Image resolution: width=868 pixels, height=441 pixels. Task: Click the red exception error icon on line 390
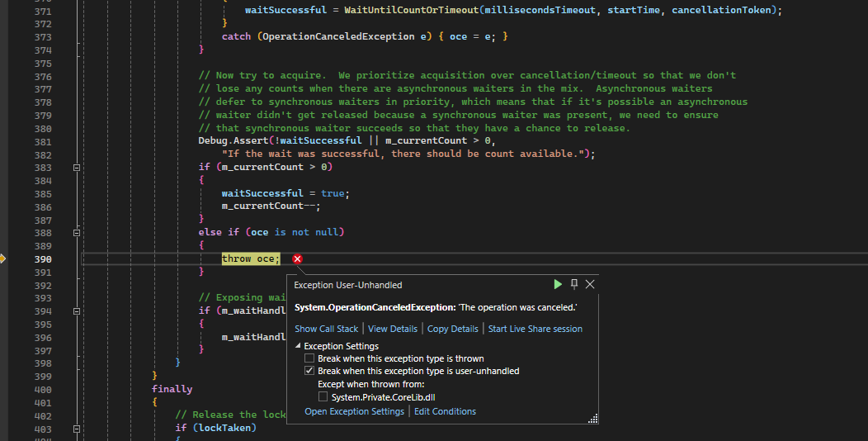297,258
